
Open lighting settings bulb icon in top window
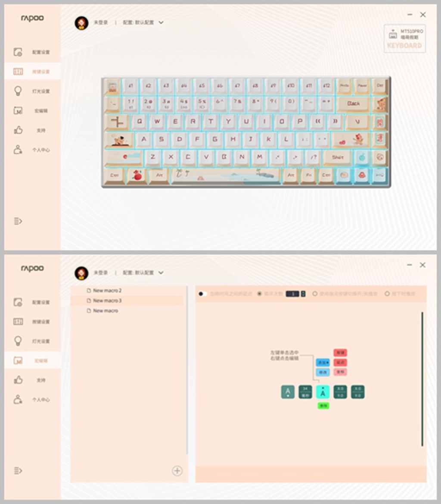[x=18, y=91]
